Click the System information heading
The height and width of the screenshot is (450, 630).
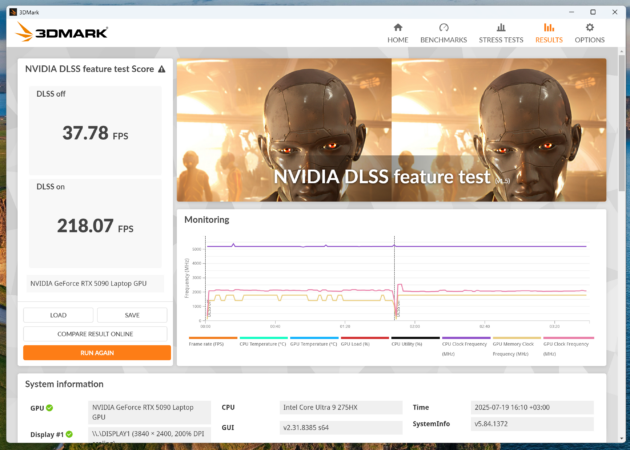tap(64, 384)
